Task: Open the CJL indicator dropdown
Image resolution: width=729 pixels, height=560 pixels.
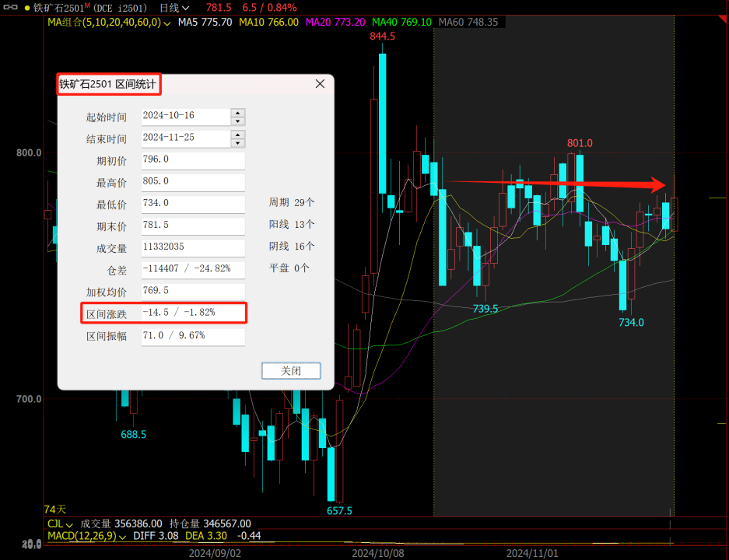Action: (x=60, y=523)
